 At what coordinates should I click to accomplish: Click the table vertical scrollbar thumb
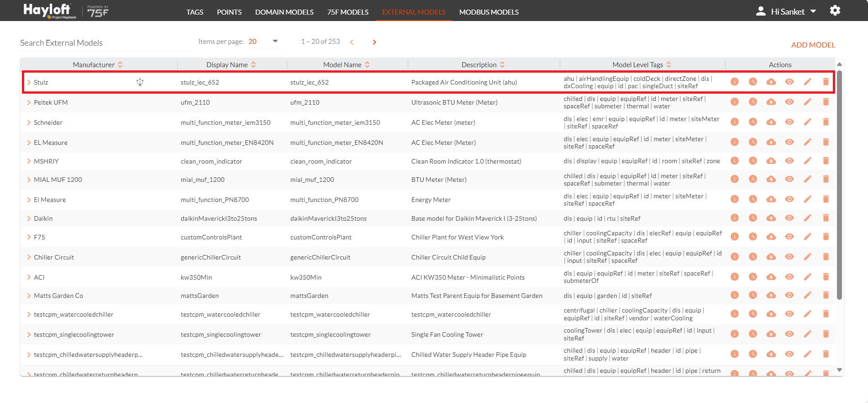point(839,185)
